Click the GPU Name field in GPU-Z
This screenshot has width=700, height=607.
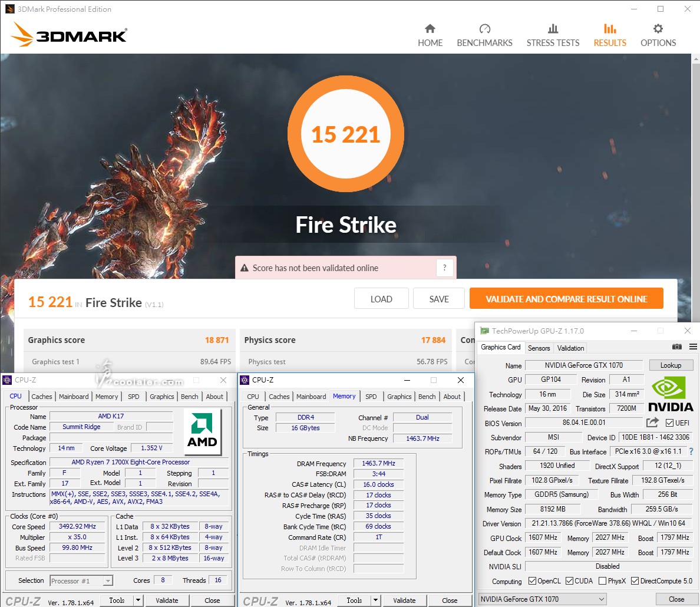(x=584, y=365)
